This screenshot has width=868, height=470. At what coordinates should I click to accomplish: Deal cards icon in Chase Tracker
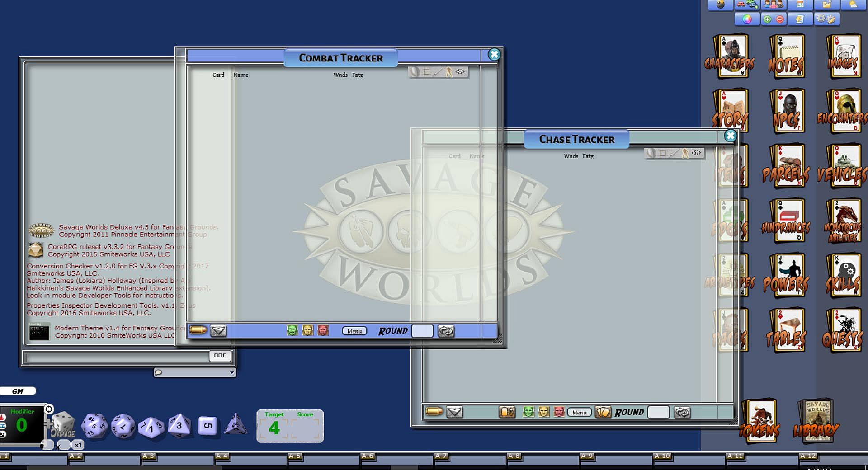603,412
